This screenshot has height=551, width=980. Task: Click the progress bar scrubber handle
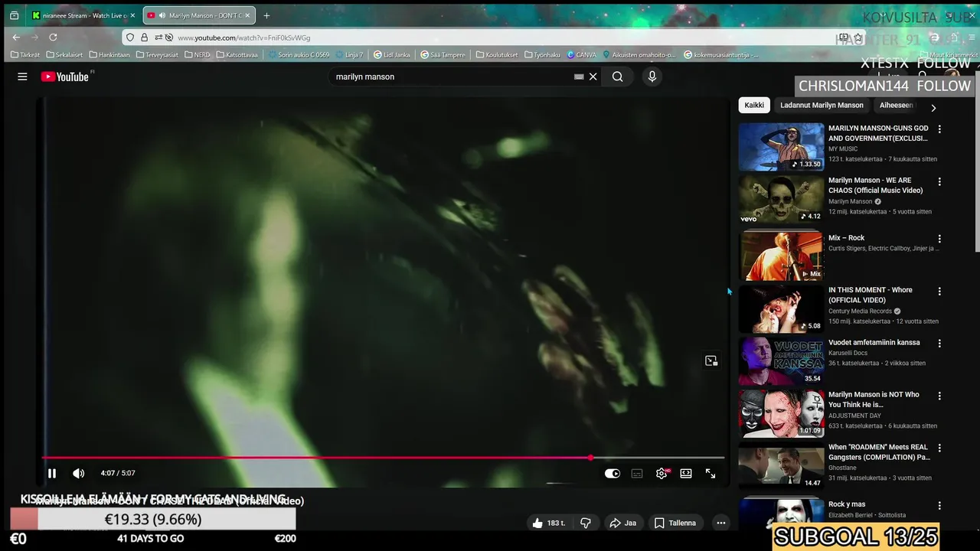point(590,458)
